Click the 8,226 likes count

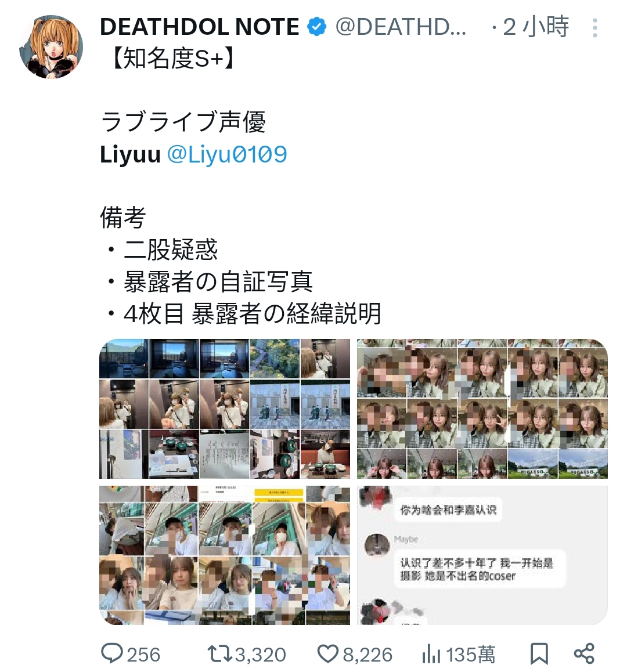click(367, 655)
